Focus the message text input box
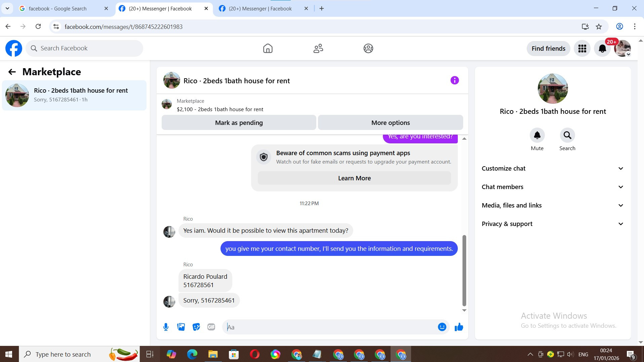The width and height of the screenshot is (644, 362). [x=330, y=327]
